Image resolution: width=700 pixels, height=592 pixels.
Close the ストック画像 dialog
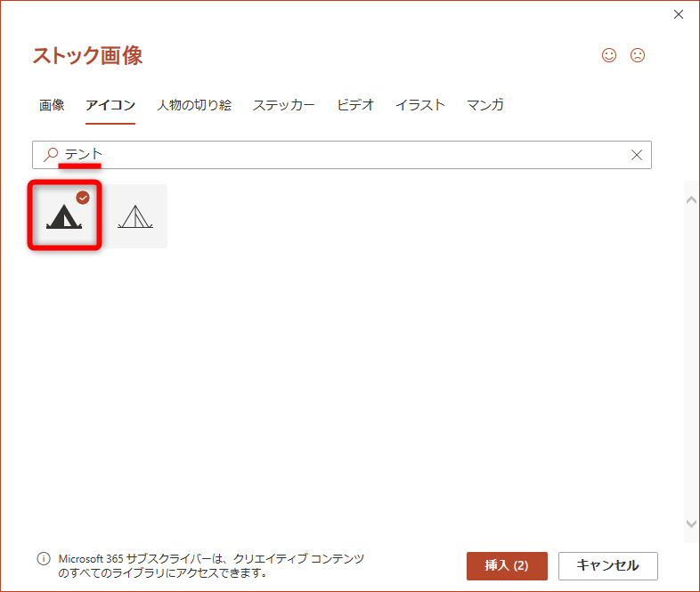(x=679, y=14)
